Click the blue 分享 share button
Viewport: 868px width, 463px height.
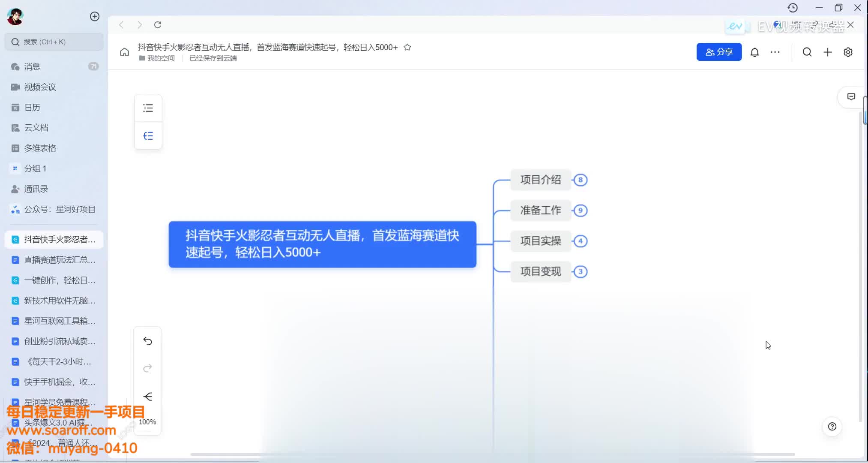tap(719, 52)
